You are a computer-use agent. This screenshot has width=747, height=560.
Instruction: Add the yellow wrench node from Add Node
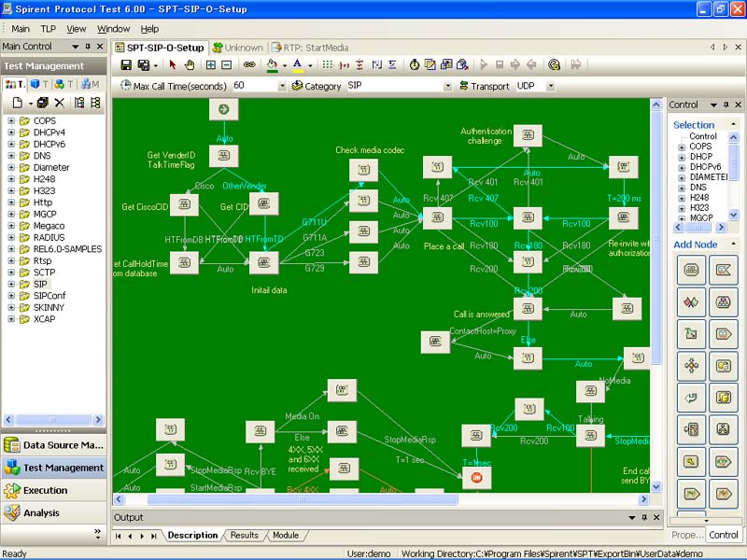click(x=691, y=461)
